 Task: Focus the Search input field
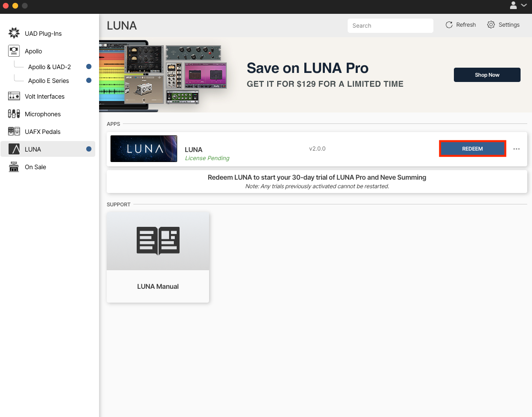click(390, 26)
